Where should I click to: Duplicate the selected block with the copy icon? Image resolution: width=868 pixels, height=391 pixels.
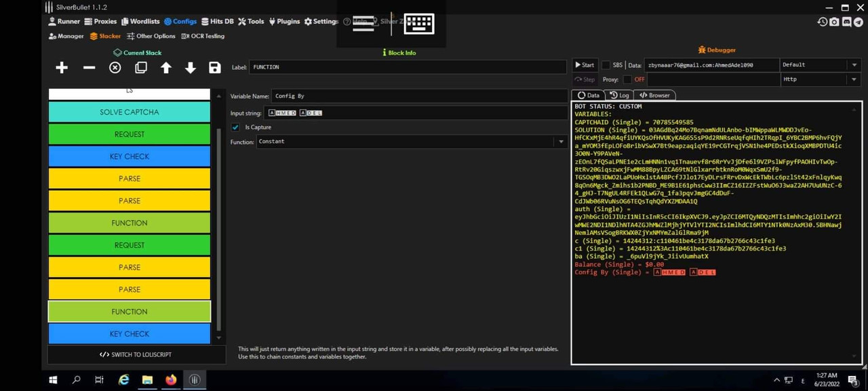coord(141,67)
